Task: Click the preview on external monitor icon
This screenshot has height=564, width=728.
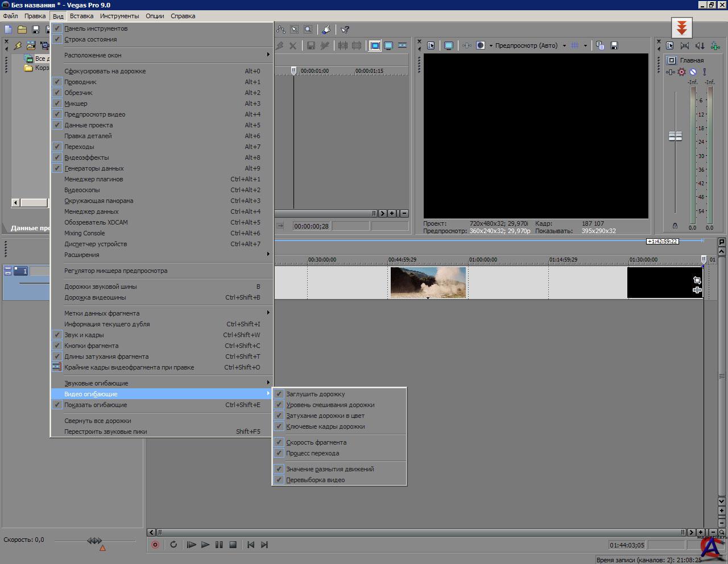Action: pos(449,45)
